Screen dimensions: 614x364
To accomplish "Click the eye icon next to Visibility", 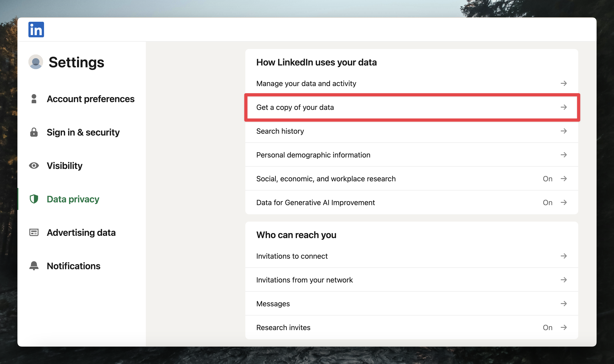I will pyautogui.click(x=34, y=166).
